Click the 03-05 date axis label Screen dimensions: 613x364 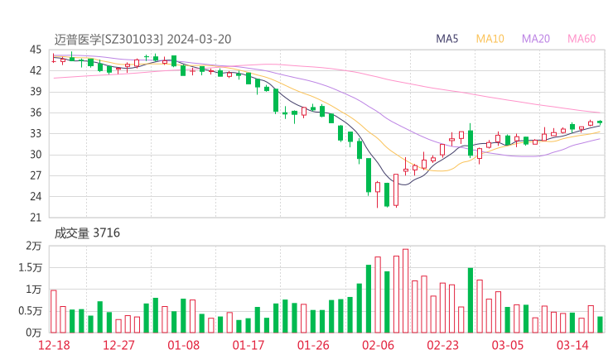click(508, 345)
